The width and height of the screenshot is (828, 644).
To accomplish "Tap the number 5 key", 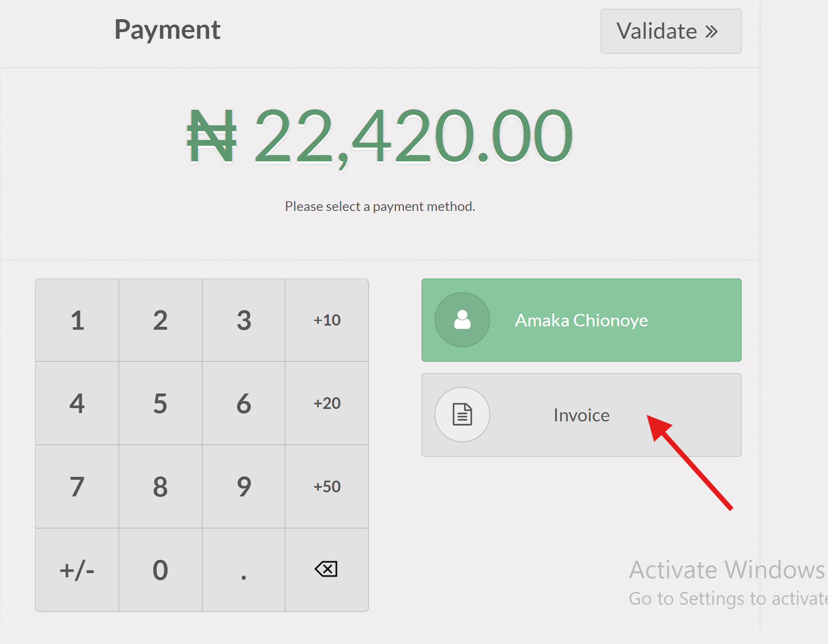I will [x=161, y=403].
